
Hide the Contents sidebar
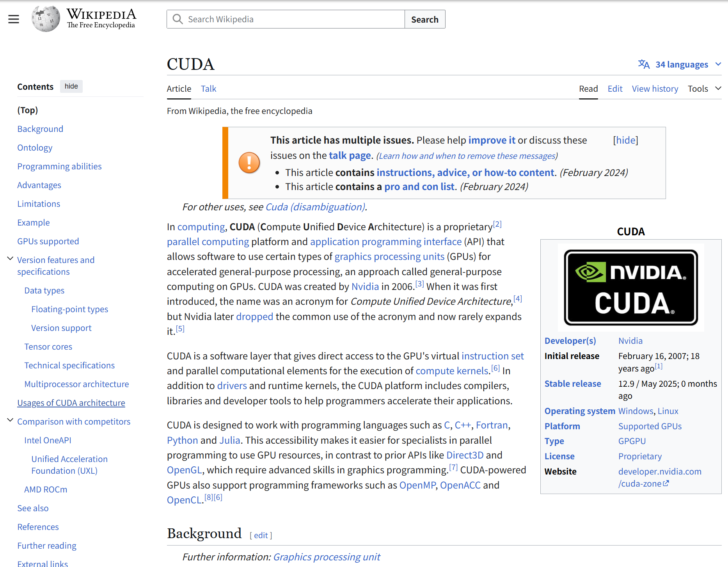click(71, 86)
